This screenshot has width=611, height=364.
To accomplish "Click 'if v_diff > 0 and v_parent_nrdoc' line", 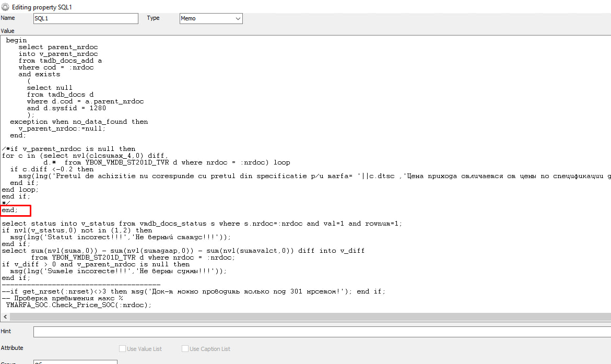I will 96,264.
